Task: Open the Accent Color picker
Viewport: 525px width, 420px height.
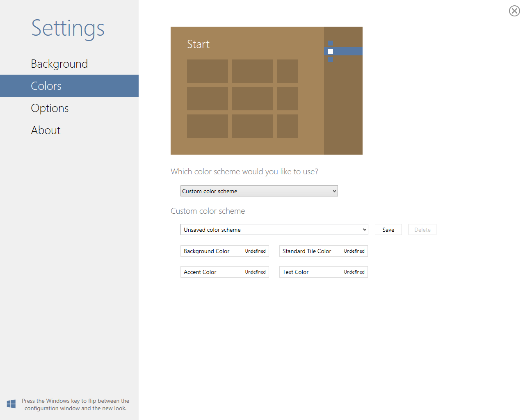Action: (x=224, y=272)
